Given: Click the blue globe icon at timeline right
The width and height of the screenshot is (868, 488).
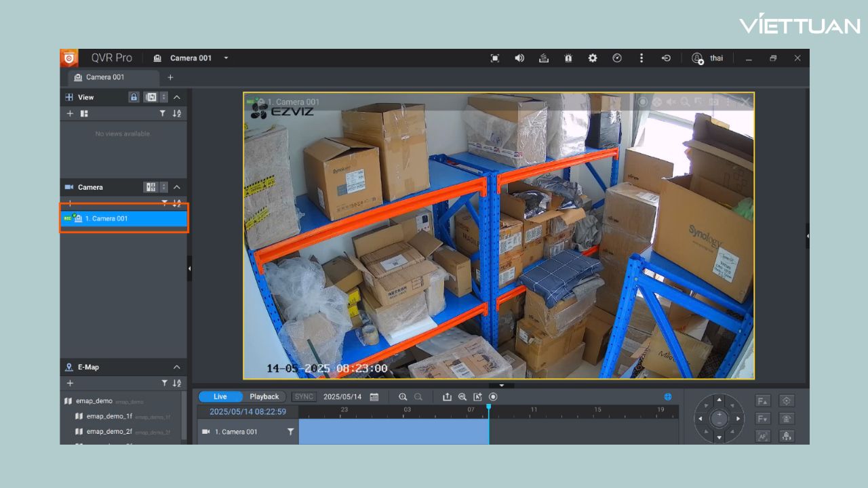Looking at the screenshot, I should [x=668, y=396].
